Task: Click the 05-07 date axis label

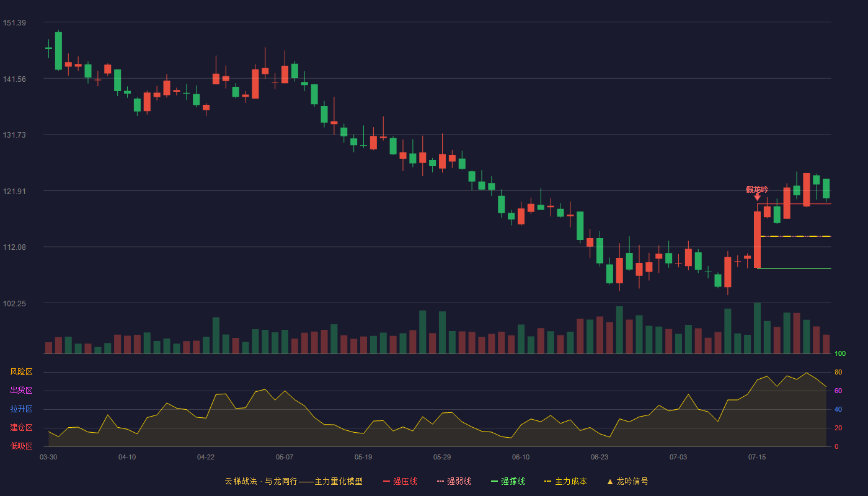Action: pyautogui.click(x=285, y=457)
